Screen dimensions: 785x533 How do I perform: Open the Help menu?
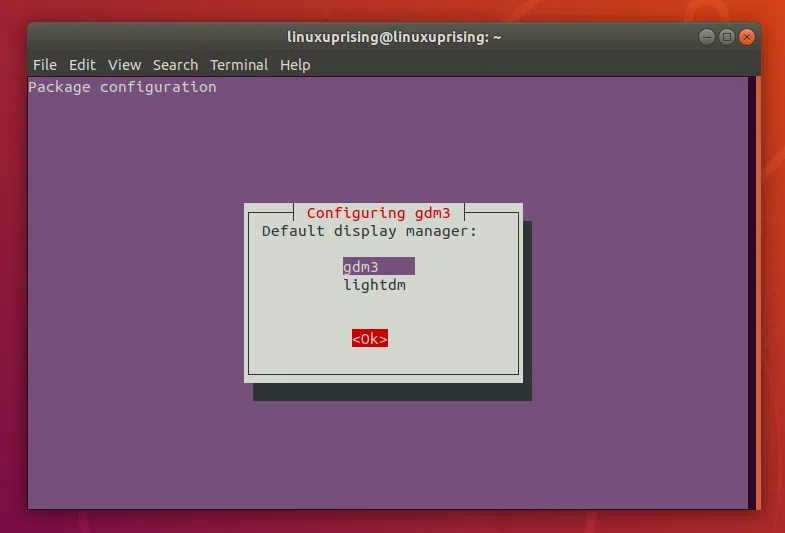295,65
